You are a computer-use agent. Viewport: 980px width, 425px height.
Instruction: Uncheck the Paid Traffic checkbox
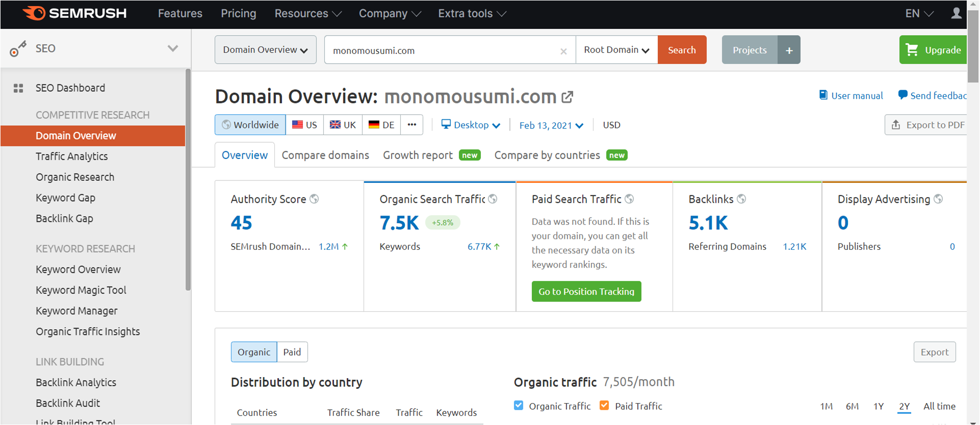[x=604, y=406]
